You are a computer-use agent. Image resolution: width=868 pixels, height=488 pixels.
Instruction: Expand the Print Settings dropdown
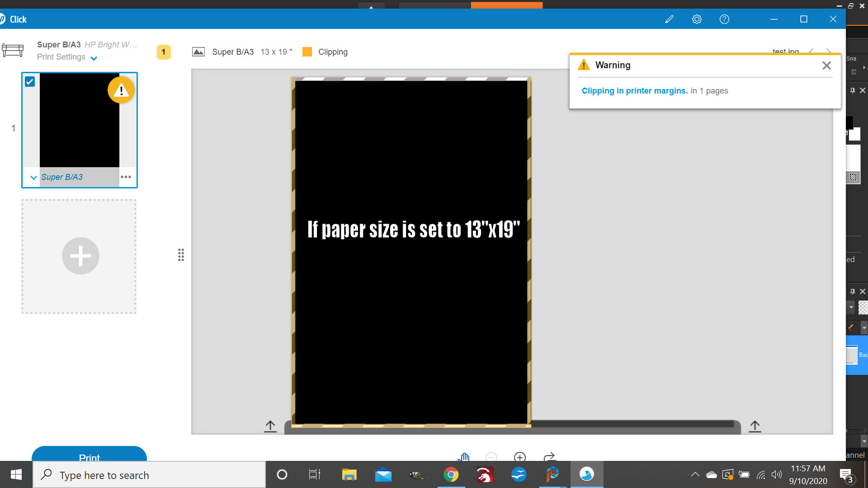(94, 58)
